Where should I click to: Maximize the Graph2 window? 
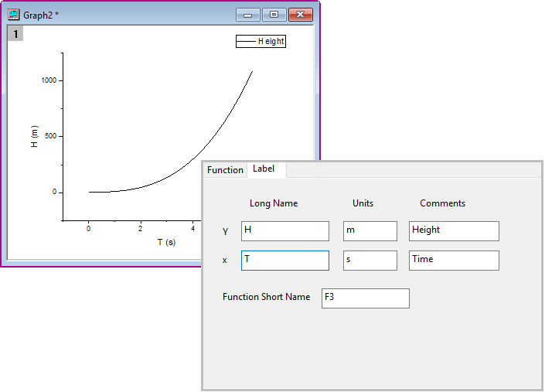pos(274,15)
